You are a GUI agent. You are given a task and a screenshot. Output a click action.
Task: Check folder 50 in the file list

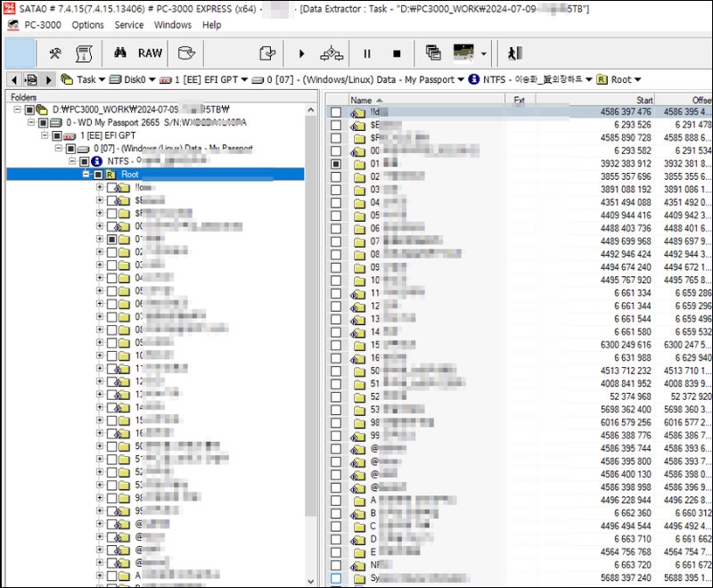336,371
